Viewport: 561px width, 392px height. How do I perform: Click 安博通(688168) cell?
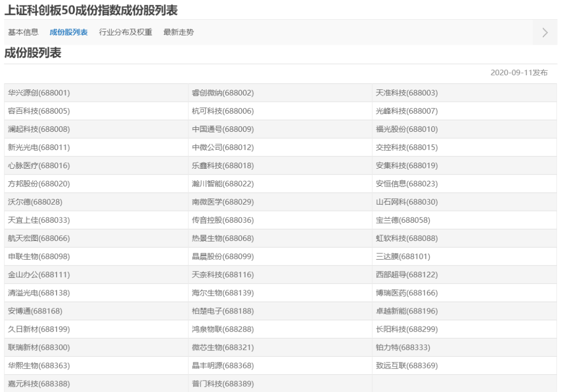click(35, 312)
